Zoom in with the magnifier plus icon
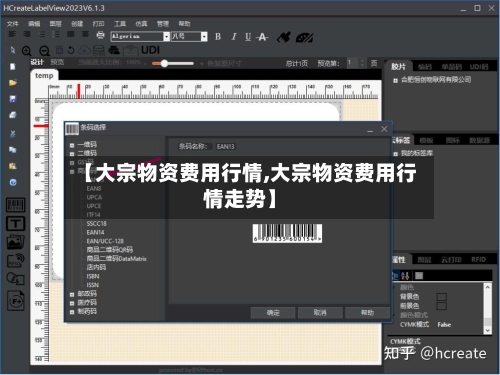The height and width of the screenshot is (375, 500). 27,51
